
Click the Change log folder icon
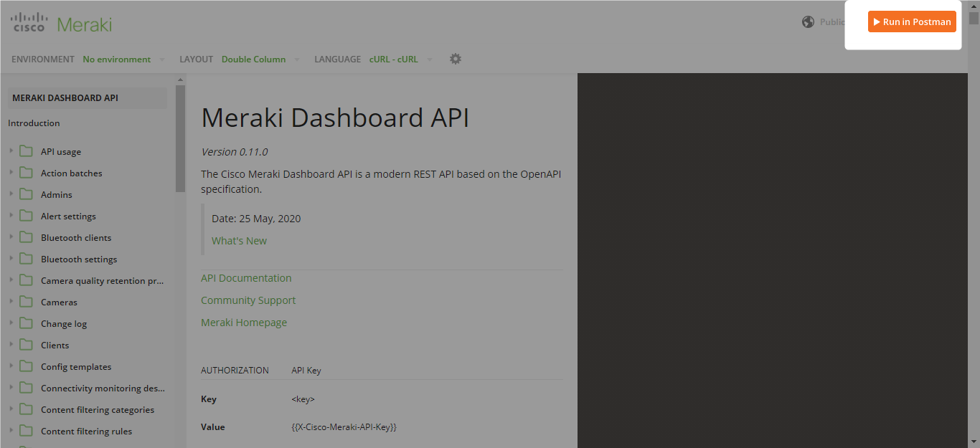pyautogui.click(x=27, y=323)
